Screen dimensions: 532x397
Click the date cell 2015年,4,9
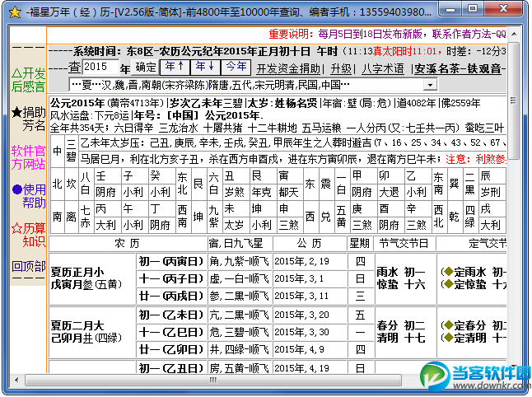click(x=310, y=349)
